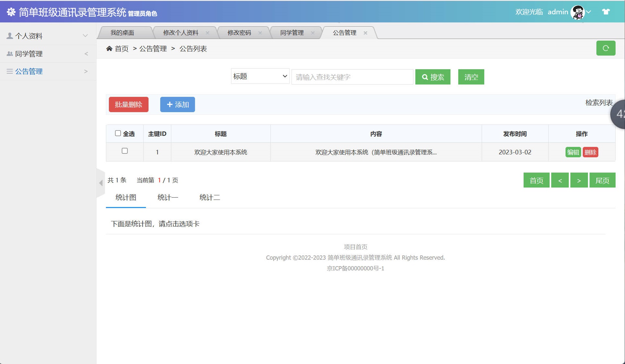The image size is (625, 364).
Task: Check the 全选 select-all checkbox
Action: click(118, 133)
